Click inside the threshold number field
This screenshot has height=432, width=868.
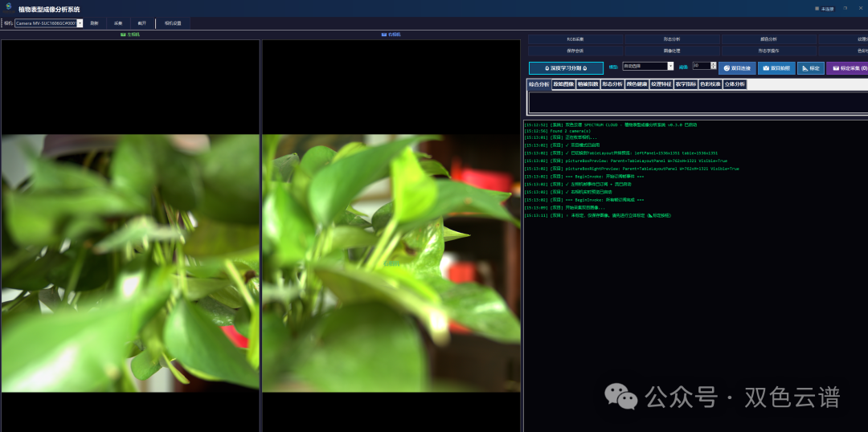[x=702, y=66]
